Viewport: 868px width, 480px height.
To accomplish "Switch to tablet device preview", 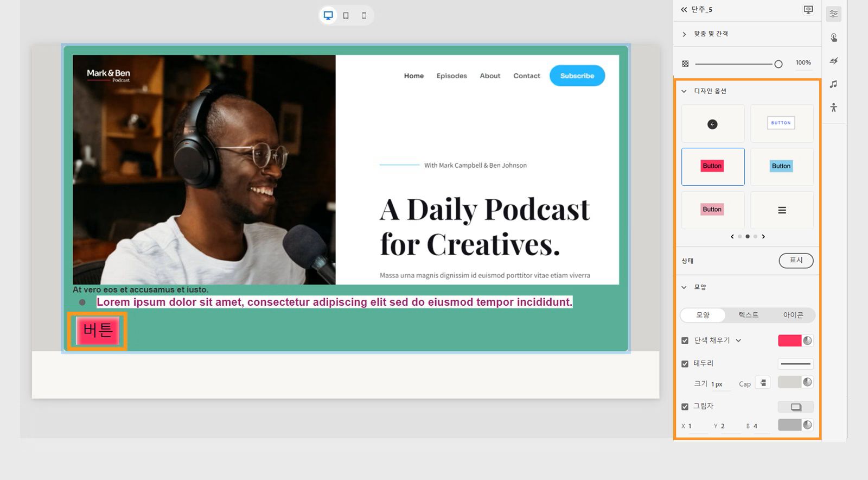I will point(346,15).
